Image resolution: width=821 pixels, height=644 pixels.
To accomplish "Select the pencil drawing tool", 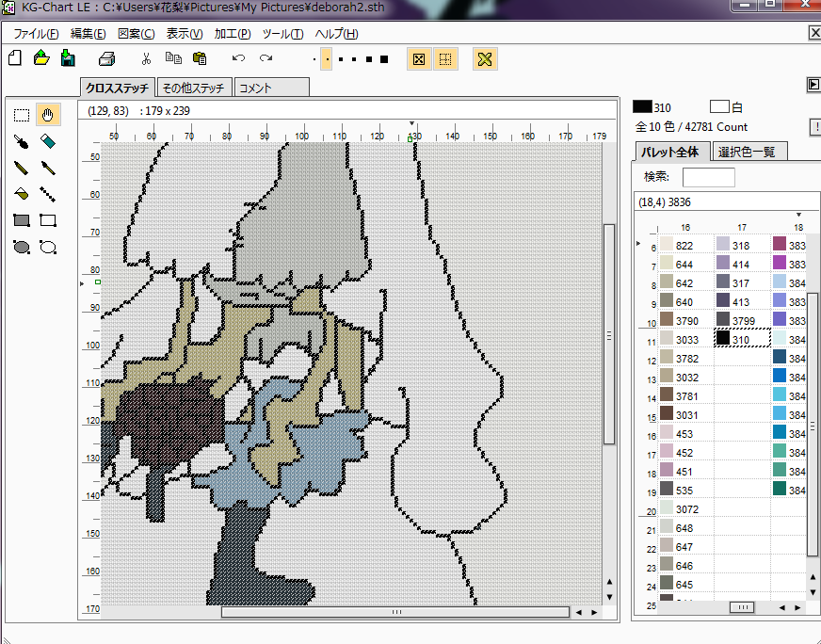I will pyautogui.click(x=21, y=168).
